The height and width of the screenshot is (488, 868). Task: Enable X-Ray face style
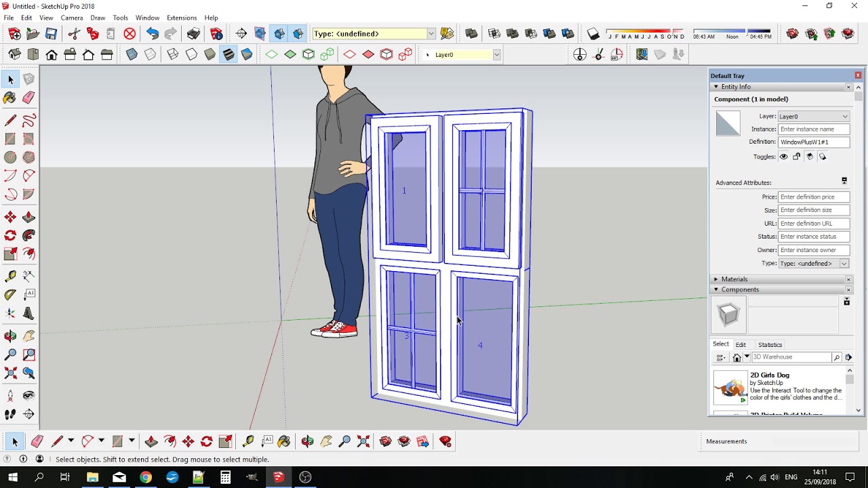tap(132, 54)
